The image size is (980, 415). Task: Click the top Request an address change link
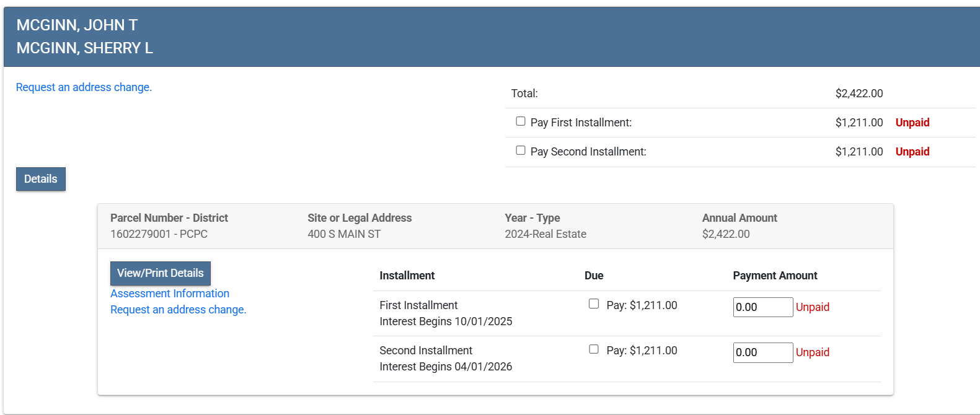(x=84, y=87)
